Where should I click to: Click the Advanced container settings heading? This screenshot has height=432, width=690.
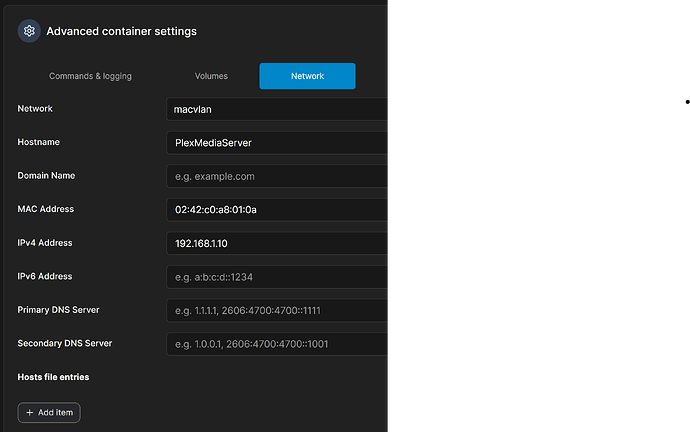coord(121,31)
